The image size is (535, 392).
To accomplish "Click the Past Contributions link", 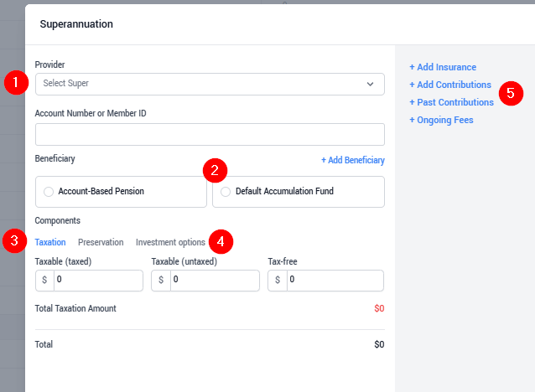I will tap(451, 102).
